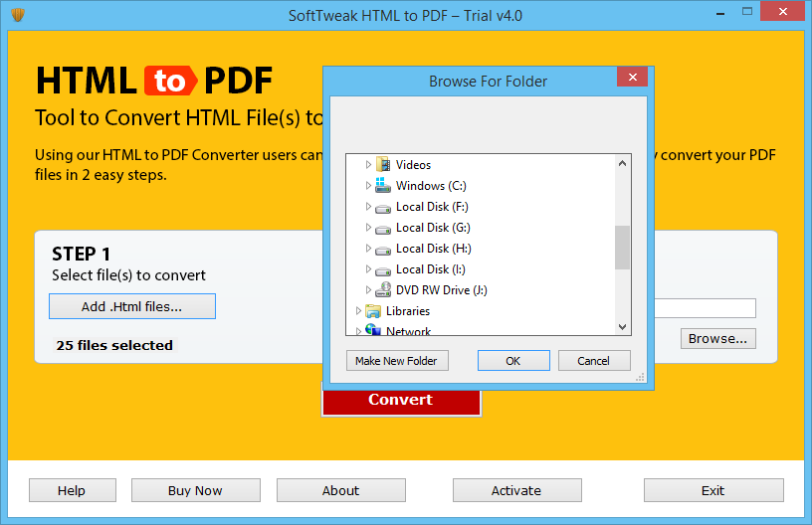This screenshot has height=525, width=812.
Task: Click the Local Disk (G:) drive icon
Action: pyautogui.click(x=383, y=229)
